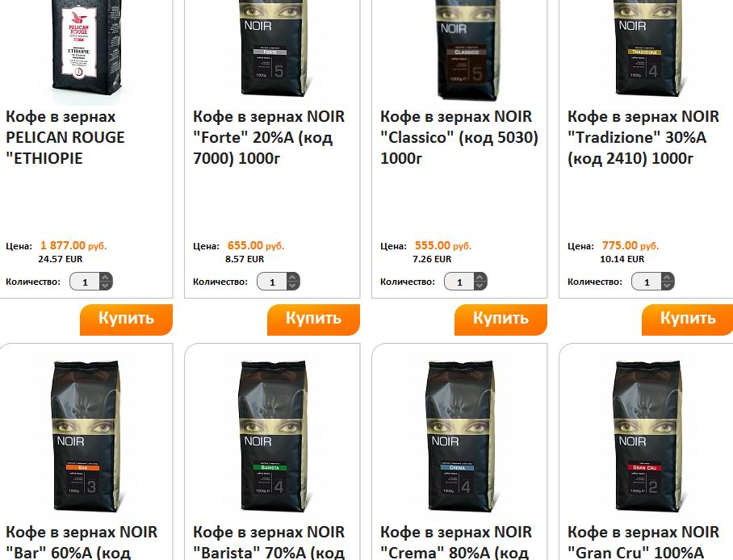
Task: Click the quantity field for NOIR Forte
Action: (x=272, y=282)
